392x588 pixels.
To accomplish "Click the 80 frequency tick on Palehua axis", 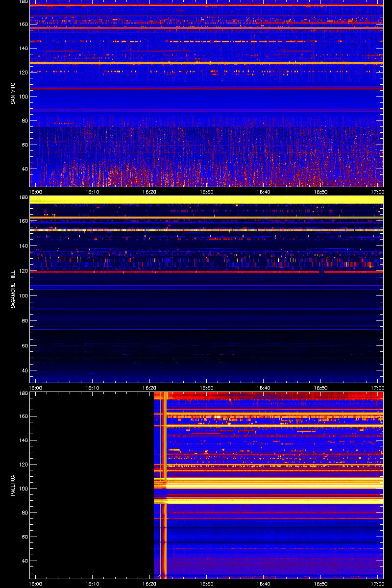I will (24, 513).
